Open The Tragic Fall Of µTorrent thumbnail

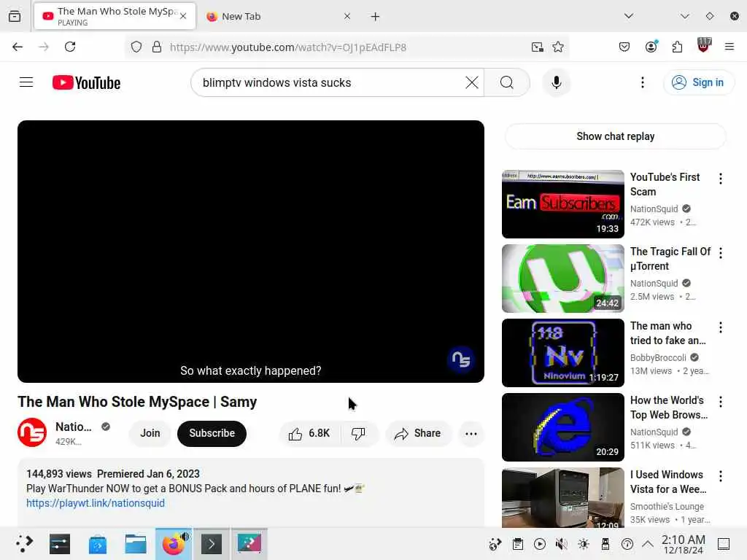tap(562, 278)
